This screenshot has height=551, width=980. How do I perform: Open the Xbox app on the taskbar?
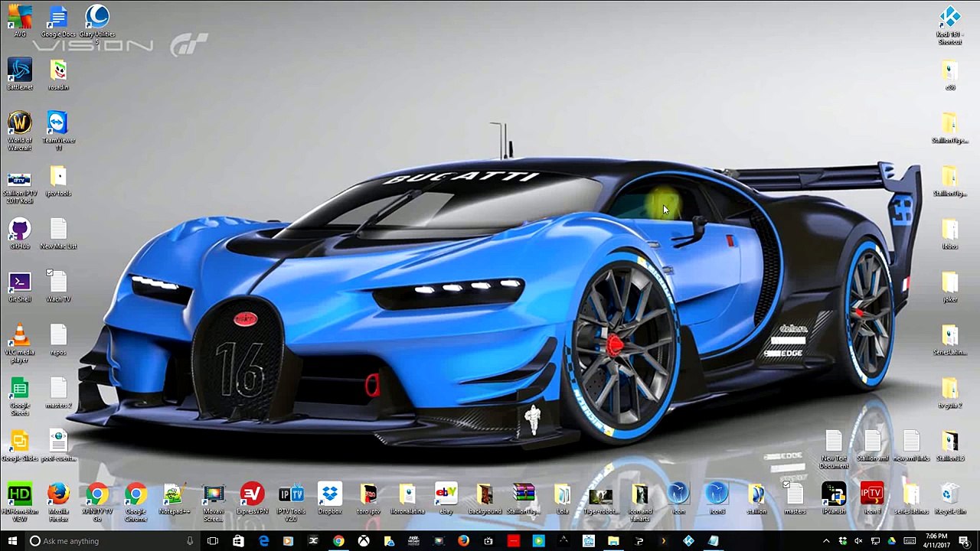coord(363,541)
